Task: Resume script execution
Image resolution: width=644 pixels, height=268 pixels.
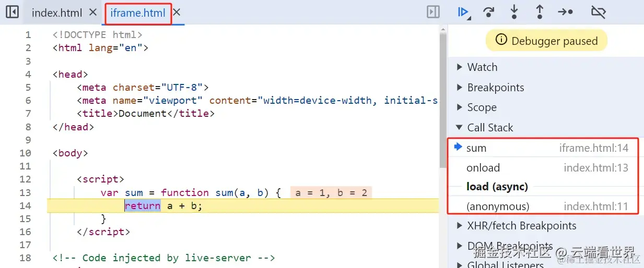Action: click(x=463, y=12)
